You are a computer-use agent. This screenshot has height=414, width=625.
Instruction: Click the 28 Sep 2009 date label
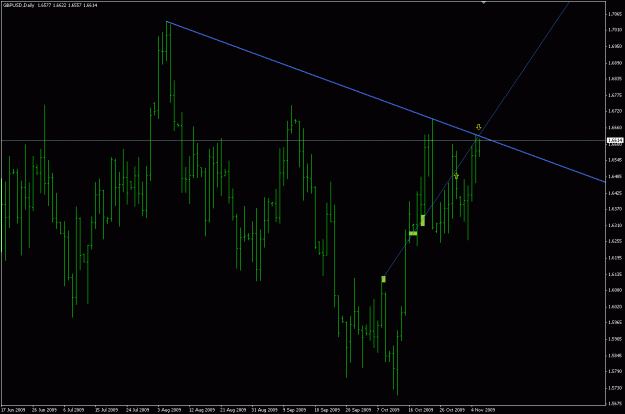[358, 410]
